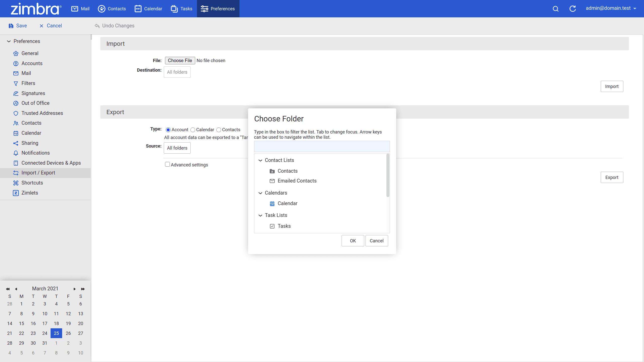
Task: Open General preferences gear icon
Action: pyautogui.click(x=16, y=54)
